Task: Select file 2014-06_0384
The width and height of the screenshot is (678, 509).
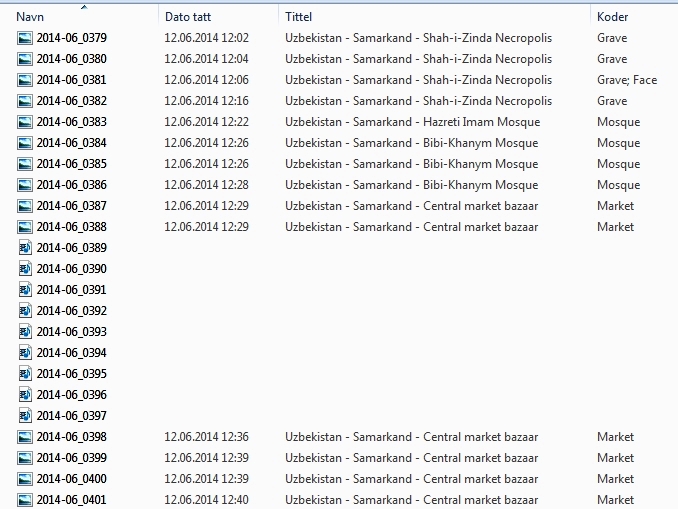Action: (71, 143)
